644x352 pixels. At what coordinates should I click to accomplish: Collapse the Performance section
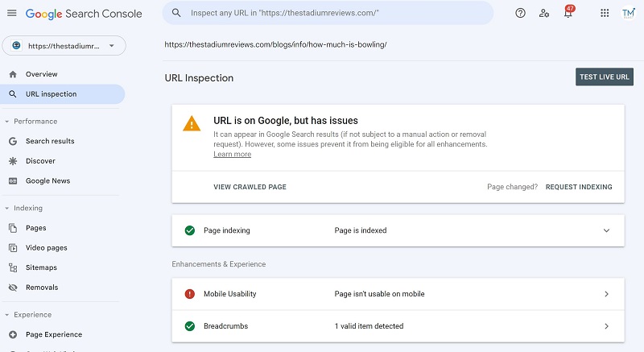tap(7, 122)
